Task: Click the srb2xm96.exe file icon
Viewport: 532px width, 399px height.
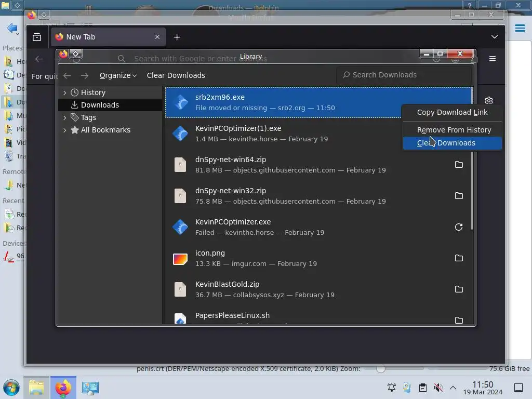Action: point(180,102)
